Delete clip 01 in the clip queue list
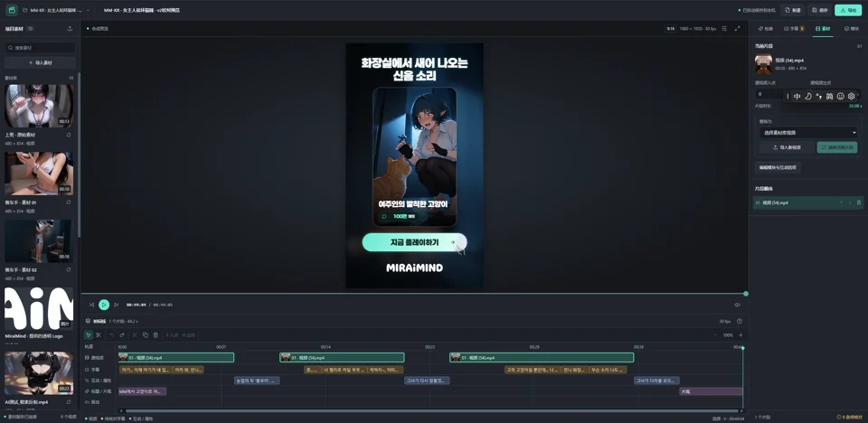 (x=859, y=202)
